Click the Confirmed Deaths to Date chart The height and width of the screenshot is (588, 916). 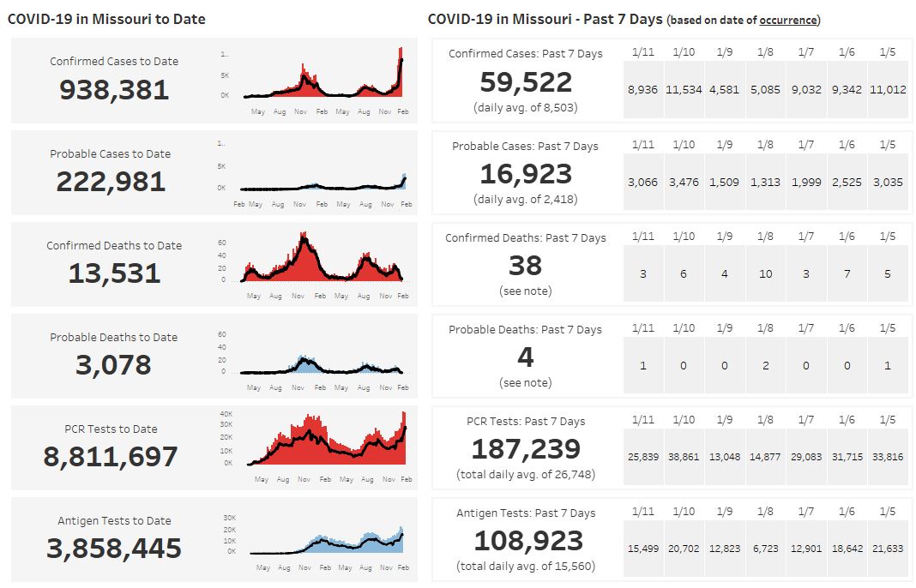click(324, 262)
